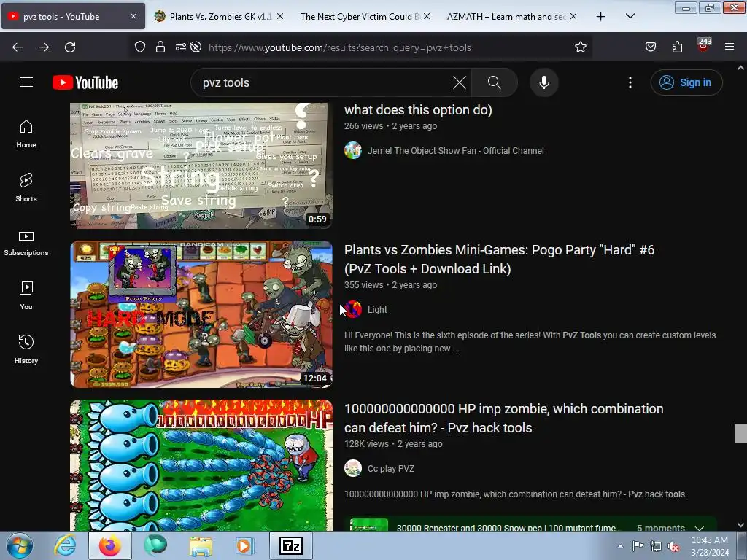
Task: Open Pogo Party "Hard" #6 video title
Action: 499,260
